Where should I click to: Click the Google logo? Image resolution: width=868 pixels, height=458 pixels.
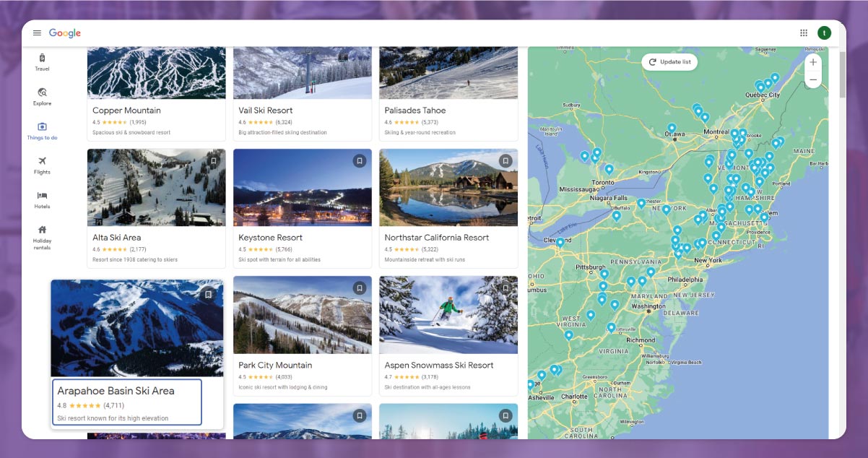point(65,33)
